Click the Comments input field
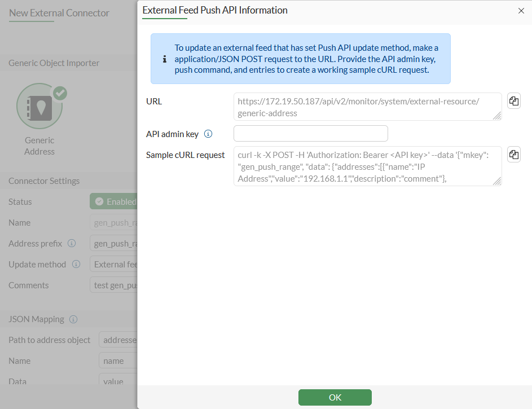Viewport: 532px width, 409px height. coord(114,285)
